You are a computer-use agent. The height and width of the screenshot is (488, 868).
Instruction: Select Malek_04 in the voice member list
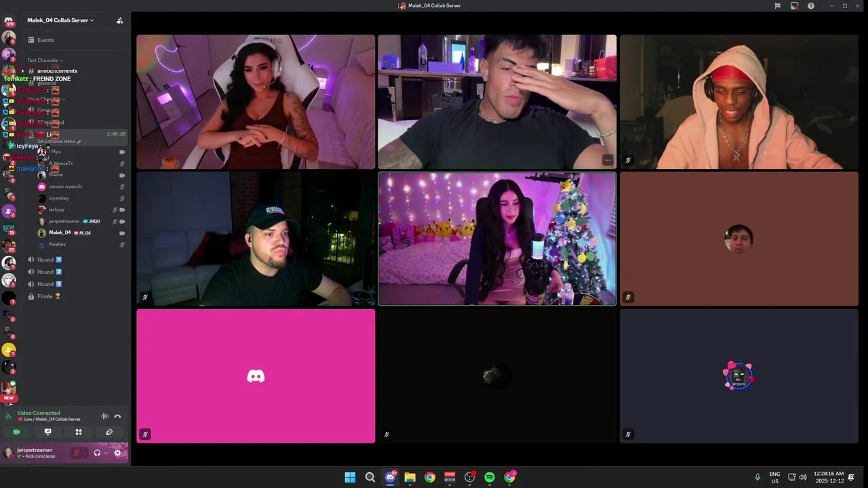click(81, 232)
